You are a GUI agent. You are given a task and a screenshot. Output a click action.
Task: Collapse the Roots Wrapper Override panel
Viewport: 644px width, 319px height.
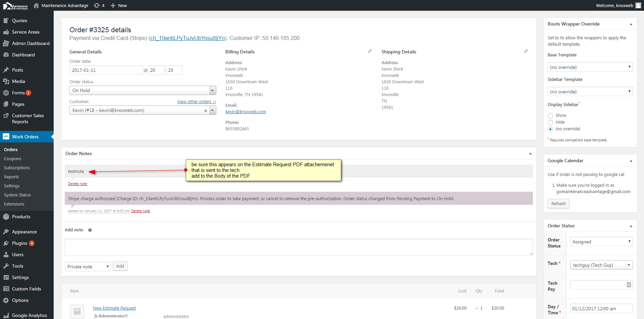point(631,24)
